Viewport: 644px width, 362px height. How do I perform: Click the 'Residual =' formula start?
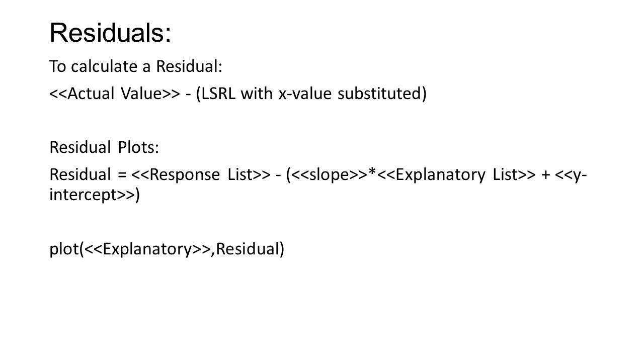pyautogui.click(x=88, y=174)
